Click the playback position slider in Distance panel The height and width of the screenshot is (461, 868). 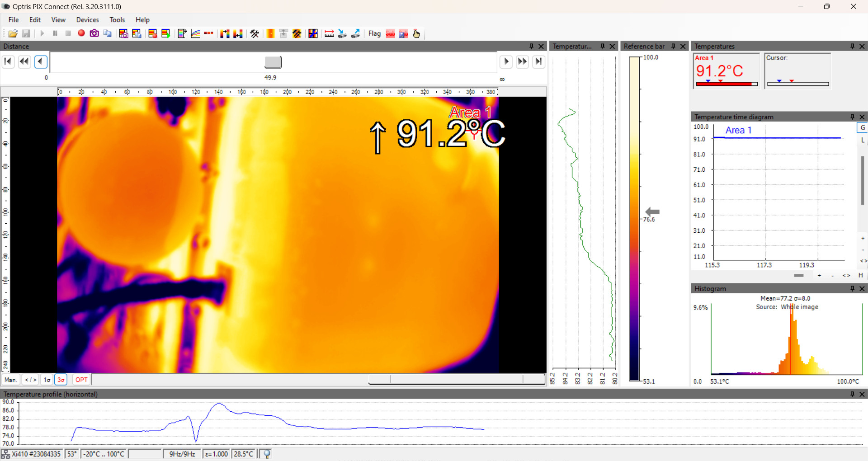(x=273, y=61)
